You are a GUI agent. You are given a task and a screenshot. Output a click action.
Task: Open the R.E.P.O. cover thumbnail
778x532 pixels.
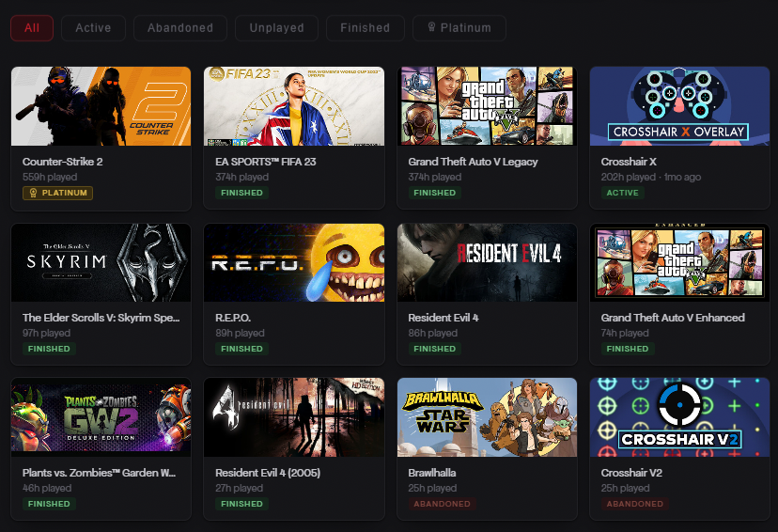point(294,262)
